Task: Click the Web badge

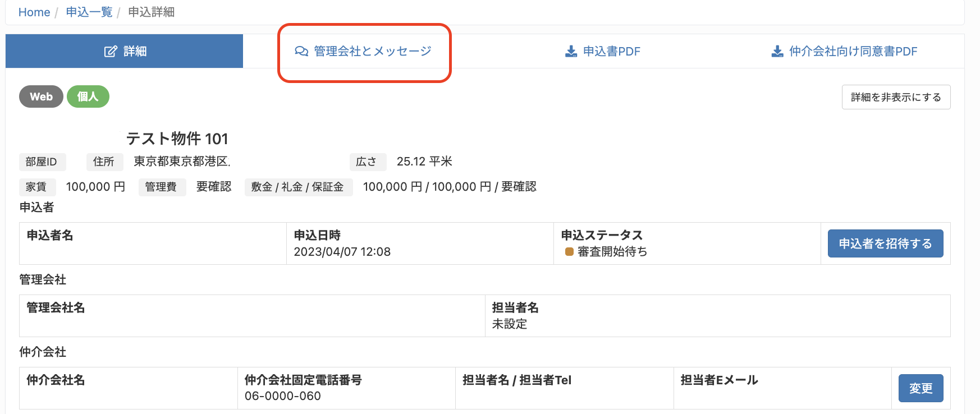Action: point(41,96)
